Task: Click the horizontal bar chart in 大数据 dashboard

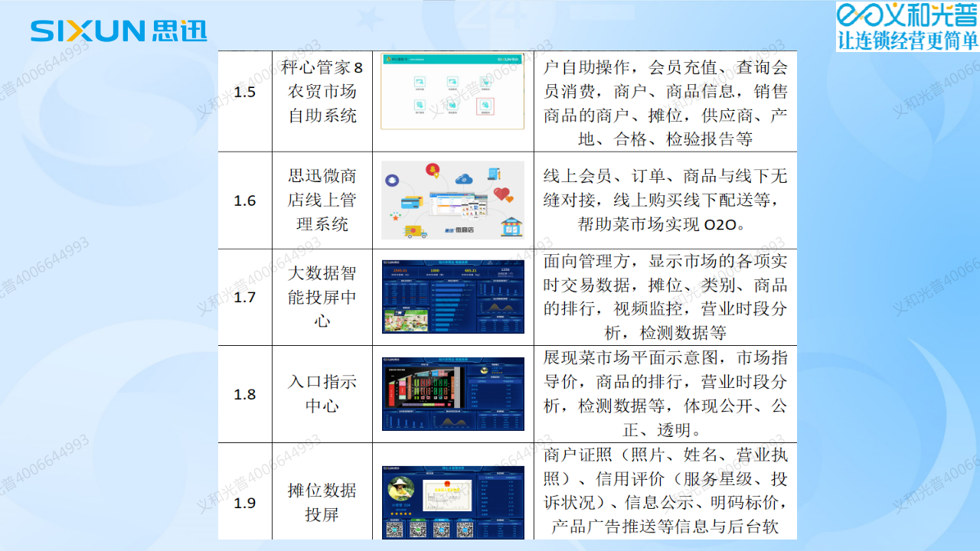Action: tap(453, 306)
